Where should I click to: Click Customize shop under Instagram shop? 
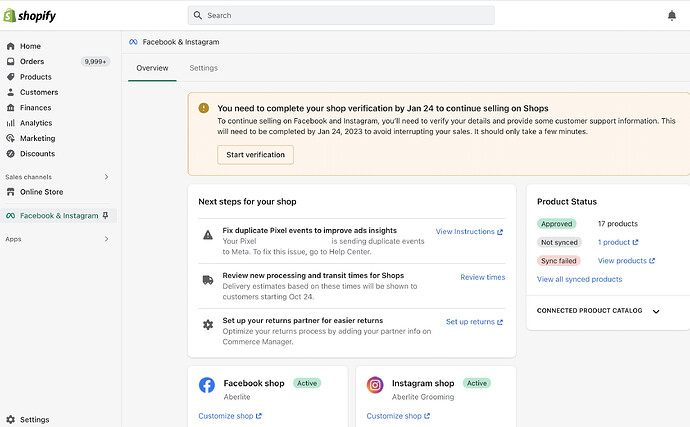[x=398, y=416]
